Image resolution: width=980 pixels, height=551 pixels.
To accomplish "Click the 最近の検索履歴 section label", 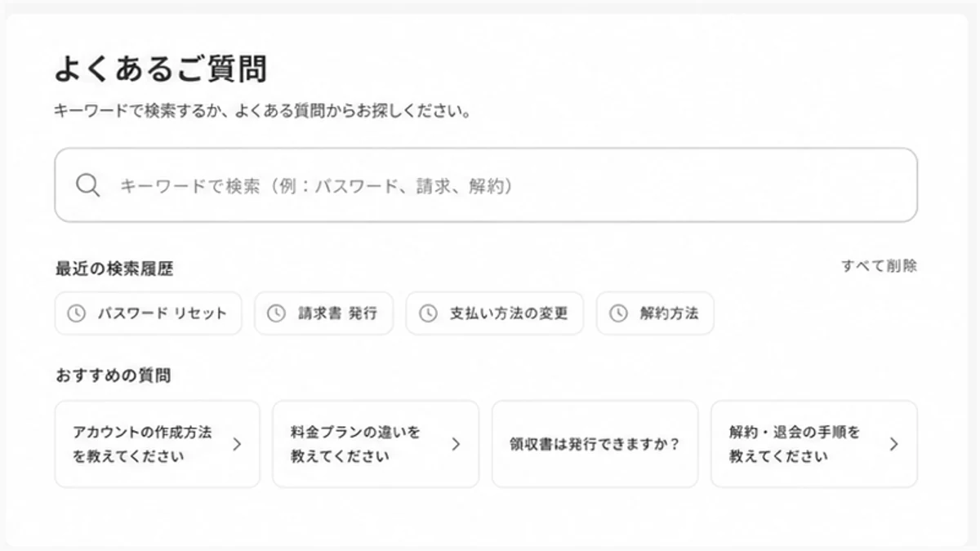I will click(x=114, y=268).
